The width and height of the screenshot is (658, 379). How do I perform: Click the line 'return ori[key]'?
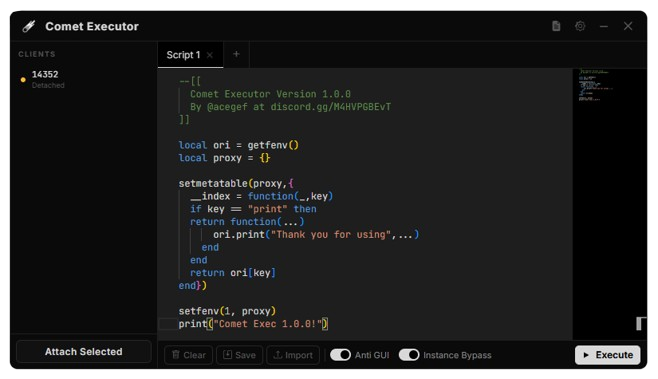click(232, 273)
